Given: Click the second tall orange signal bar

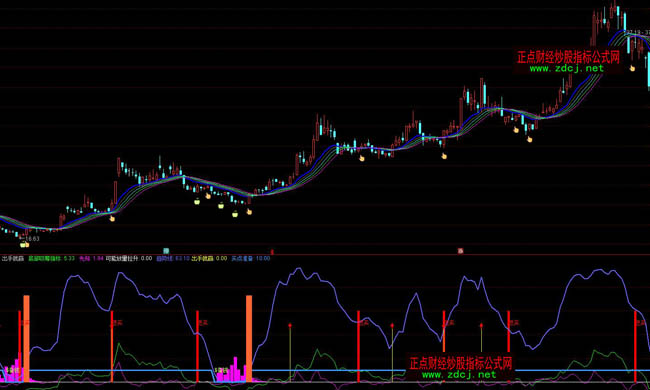Looking at the screenshot, I should tap(249, 339).
